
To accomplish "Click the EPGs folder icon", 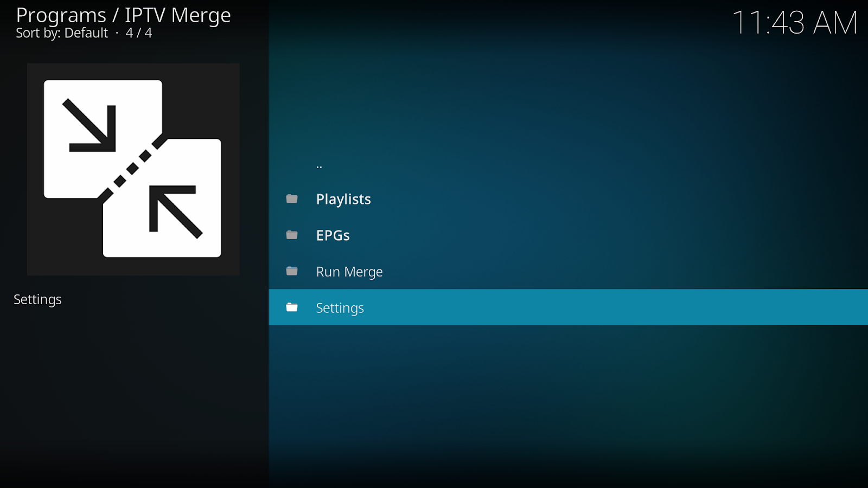I will click(292, 235).
